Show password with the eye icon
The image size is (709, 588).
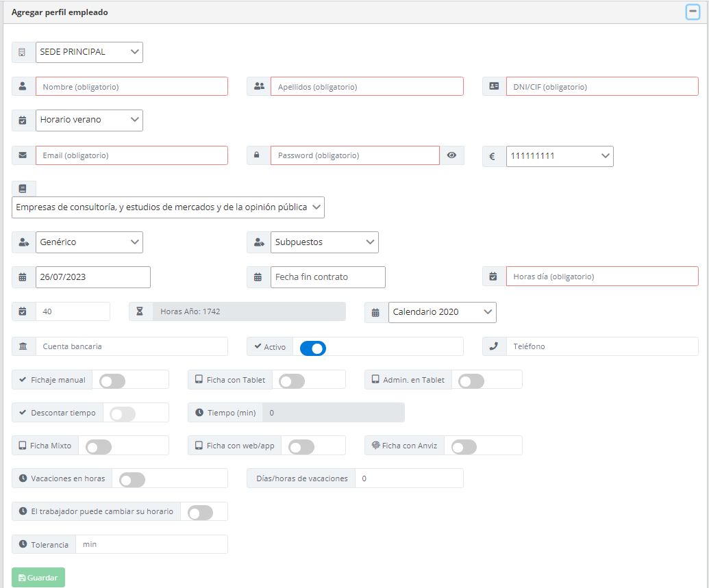pos(451,155)
